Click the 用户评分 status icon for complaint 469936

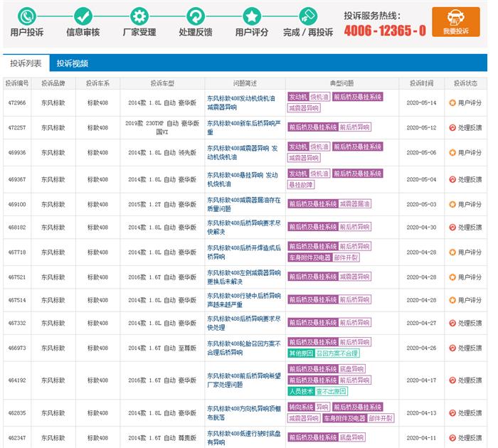452,153
